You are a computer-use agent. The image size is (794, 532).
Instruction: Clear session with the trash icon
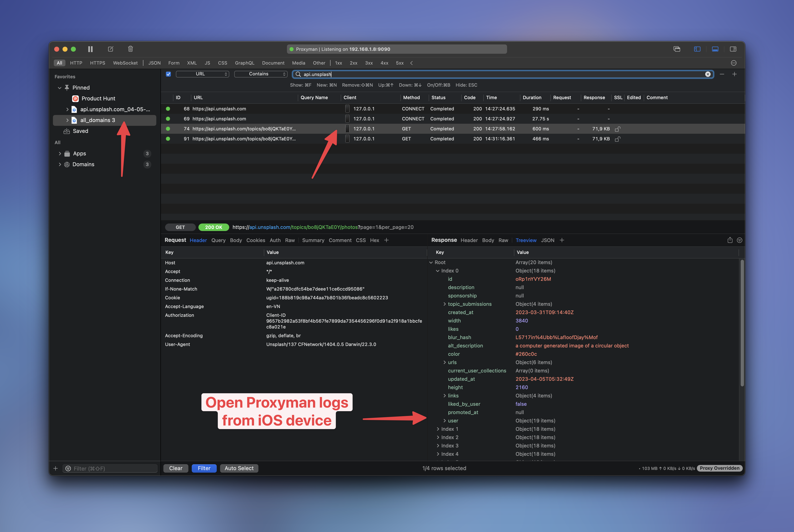point(130,49)
